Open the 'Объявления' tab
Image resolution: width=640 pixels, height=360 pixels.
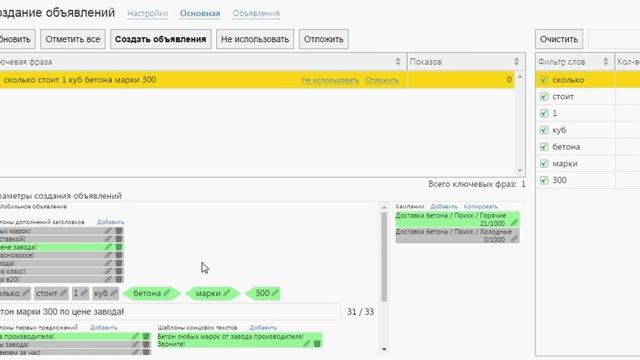256,13
